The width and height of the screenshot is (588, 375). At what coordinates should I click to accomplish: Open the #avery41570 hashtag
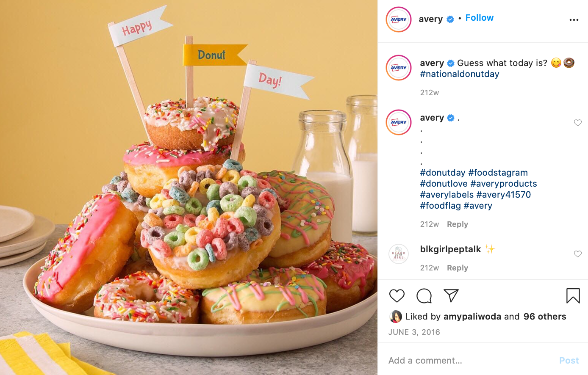pos(503,195)
